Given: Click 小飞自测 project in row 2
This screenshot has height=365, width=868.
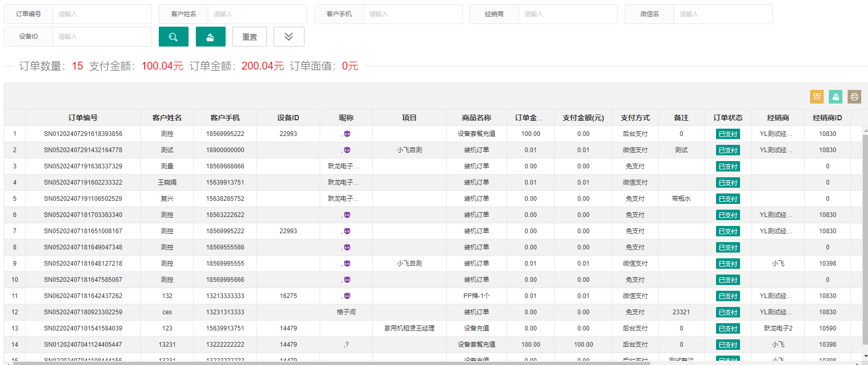Looking at the screenshot, I should tap(409, 150).
